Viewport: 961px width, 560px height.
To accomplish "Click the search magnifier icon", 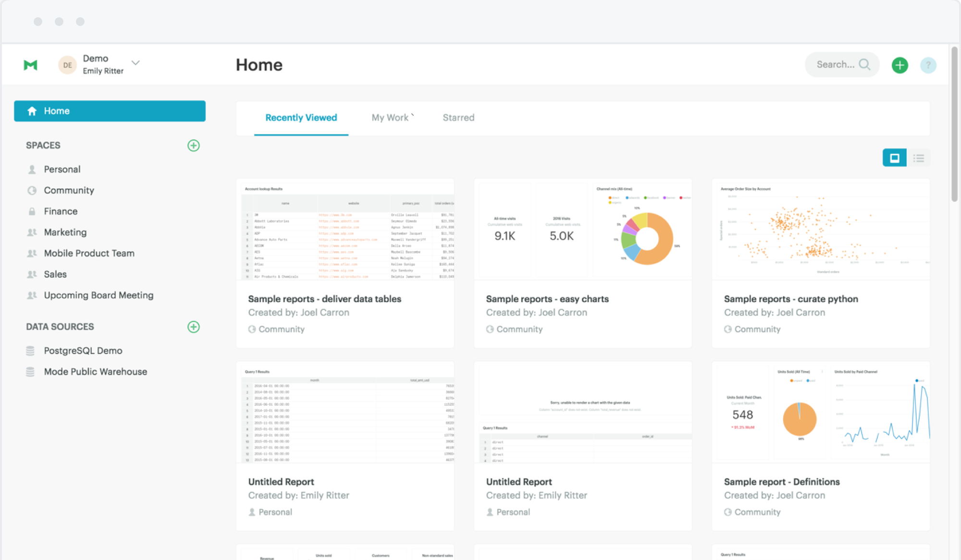I will pyautogui.click(x=864, y=64).
